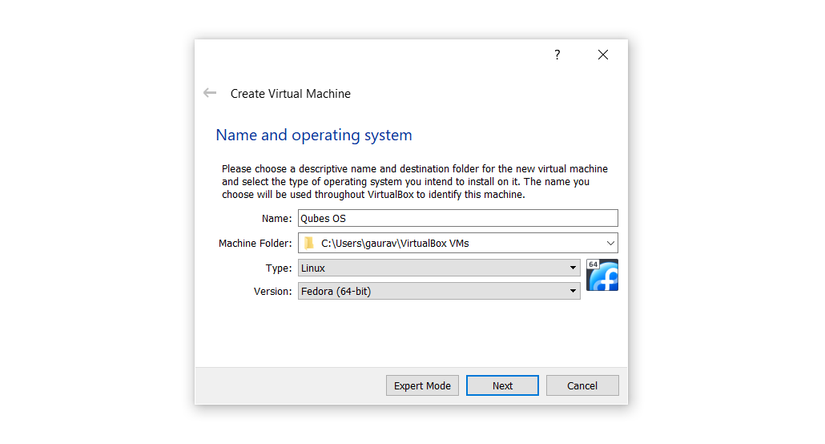Screen dimensions: 825x444
Task: Click the Name label
Action: click(x=277, y=218)
